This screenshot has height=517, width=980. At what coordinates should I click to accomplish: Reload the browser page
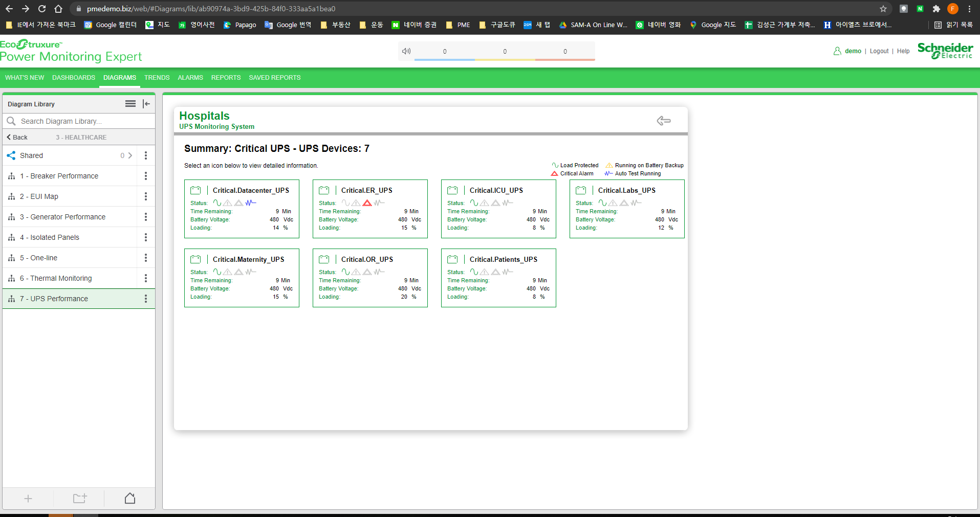(42, 9)
